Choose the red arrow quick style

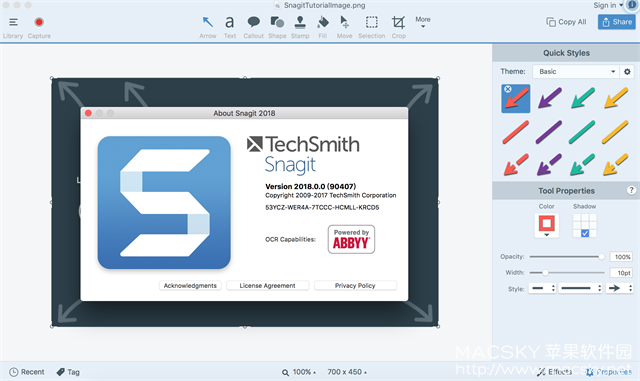(x=516, y=98)
